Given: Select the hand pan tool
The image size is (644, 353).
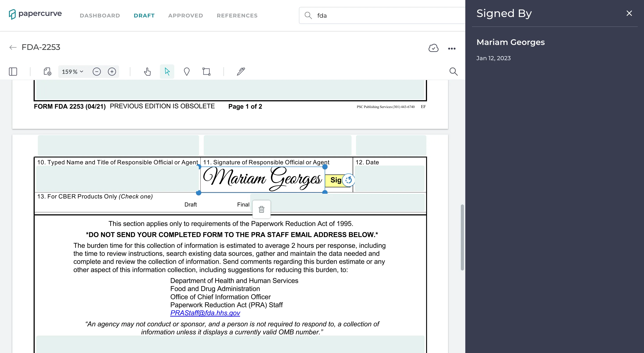Looking at the screenshot, I should pos(147,71).
